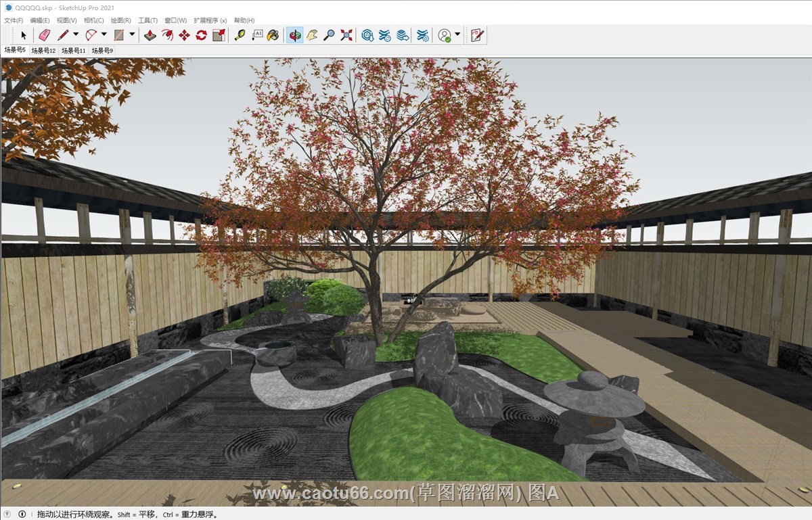This screenshot has width=812, height=520.
Task: Select the arrow Select tool
Action: pos(24,35)
